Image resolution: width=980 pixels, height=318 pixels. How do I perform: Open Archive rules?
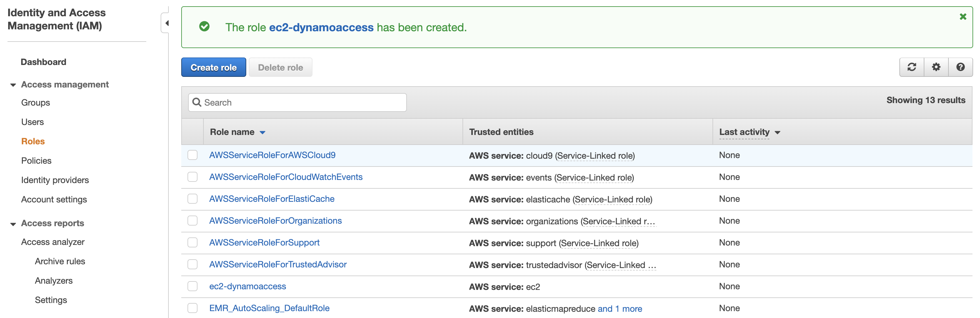(60, 261)
